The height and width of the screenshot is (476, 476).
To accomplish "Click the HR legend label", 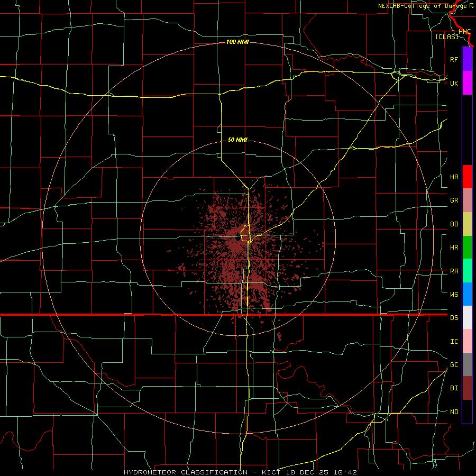I will click(454, 248).
